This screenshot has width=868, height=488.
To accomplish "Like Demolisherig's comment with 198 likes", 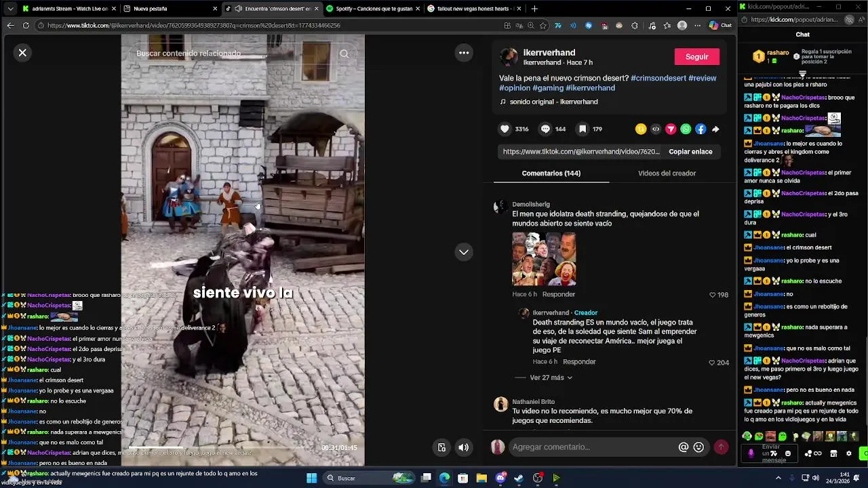I will 712,295.
